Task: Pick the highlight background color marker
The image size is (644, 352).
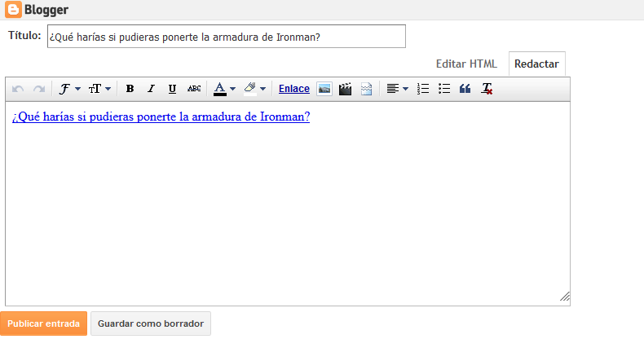Action: click(250, 89)
